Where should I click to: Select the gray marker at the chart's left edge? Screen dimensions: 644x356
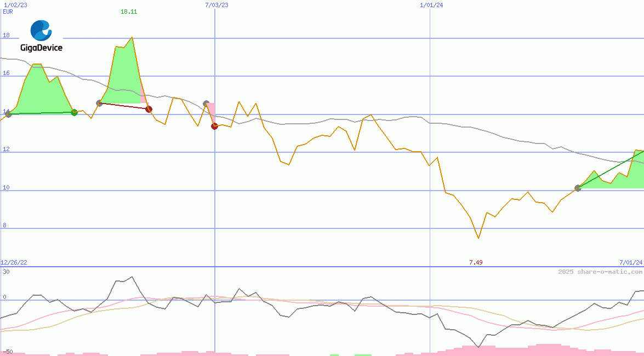(x=8, y=114)
